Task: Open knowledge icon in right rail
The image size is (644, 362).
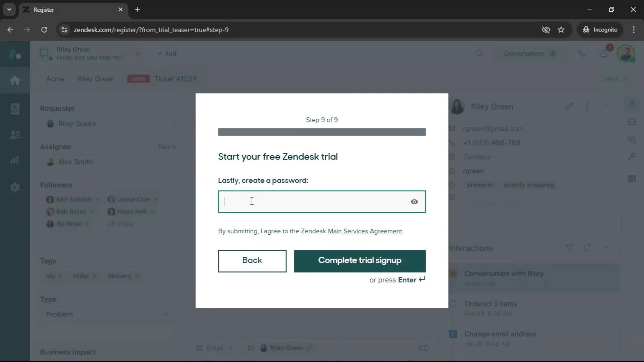Action: coord(632,121)
